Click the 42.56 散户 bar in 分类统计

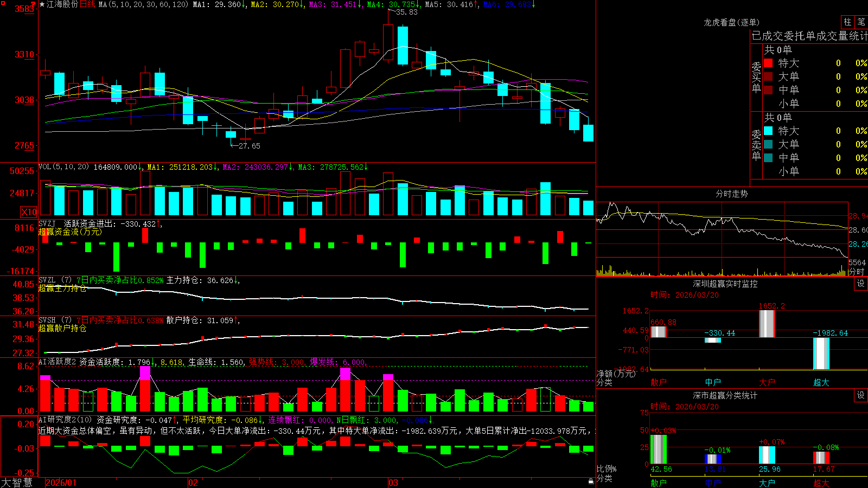pos(659,450)
